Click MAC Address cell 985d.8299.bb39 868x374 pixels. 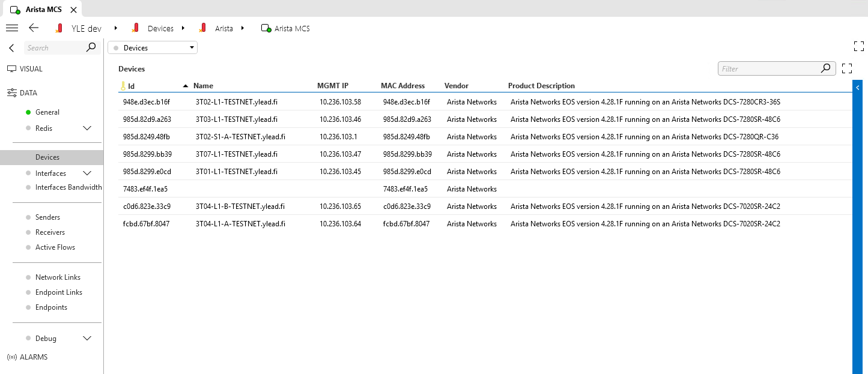pyautogui.click(x=407, y=154)
